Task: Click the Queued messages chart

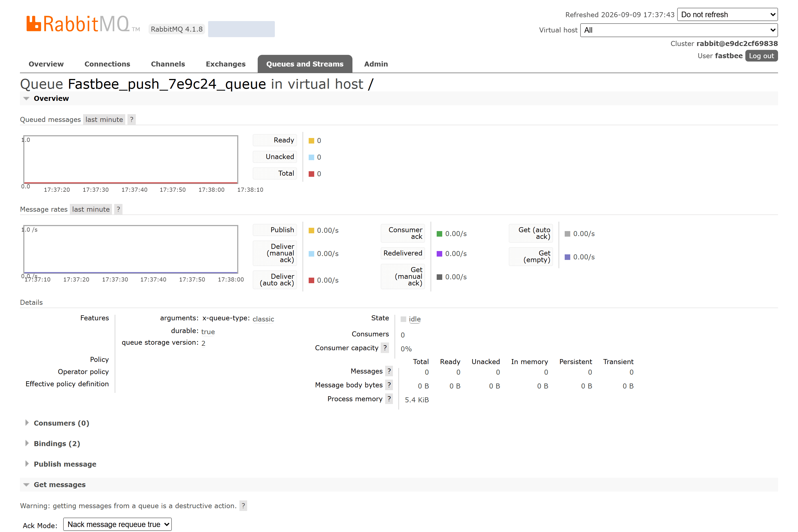Action: pyautogui.click(x=131, y=160)
